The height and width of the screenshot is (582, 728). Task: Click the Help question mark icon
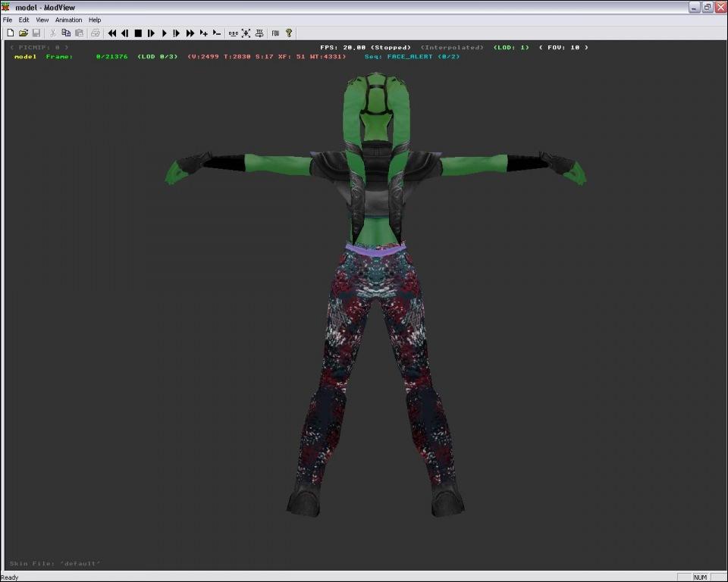[289, 33]
